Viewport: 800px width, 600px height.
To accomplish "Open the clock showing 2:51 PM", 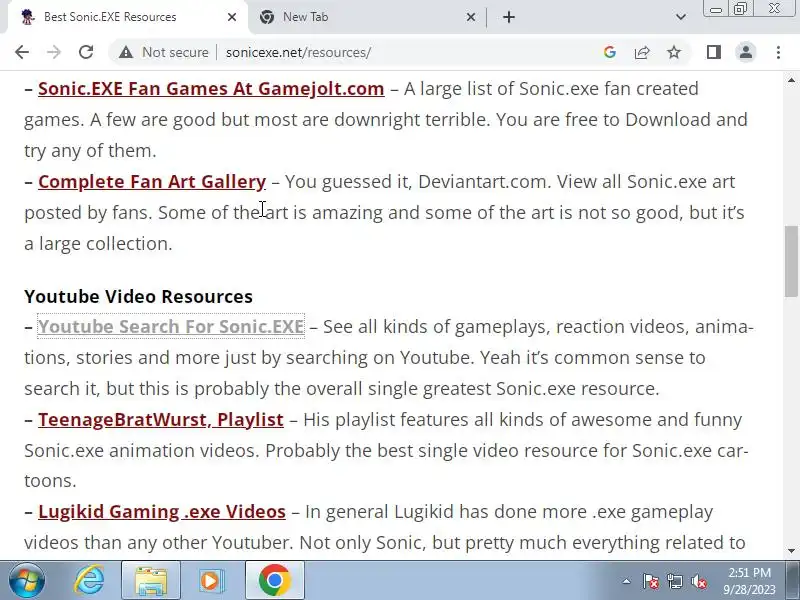I will [x=749, y=581].
